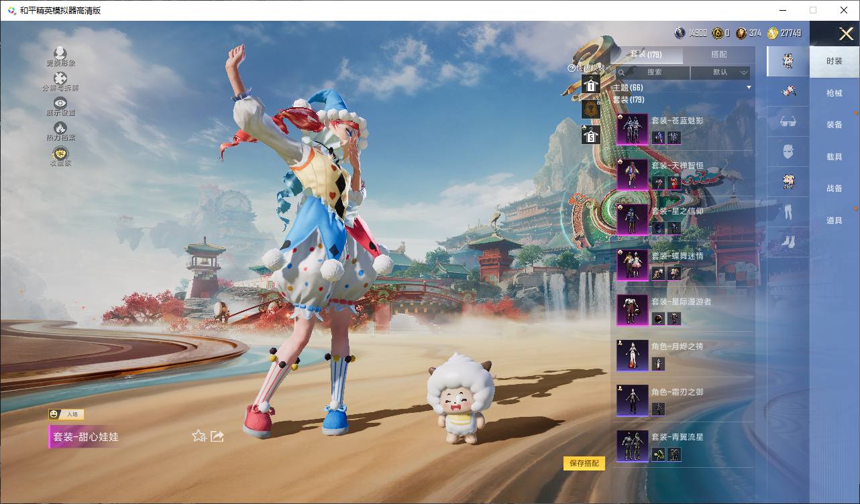860x504 pixels.
Task: Open the 时装 side tab
Action: 834,61
